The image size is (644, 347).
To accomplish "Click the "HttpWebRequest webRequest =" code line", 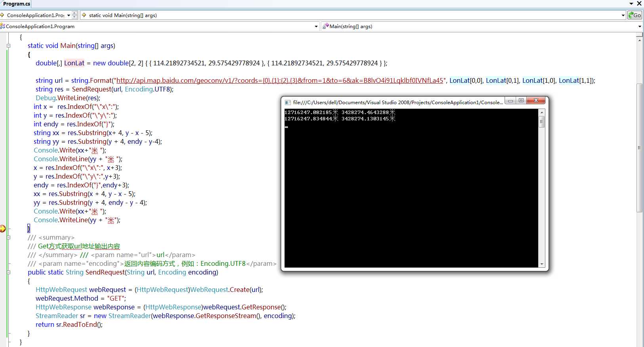I will coord(149,290).
